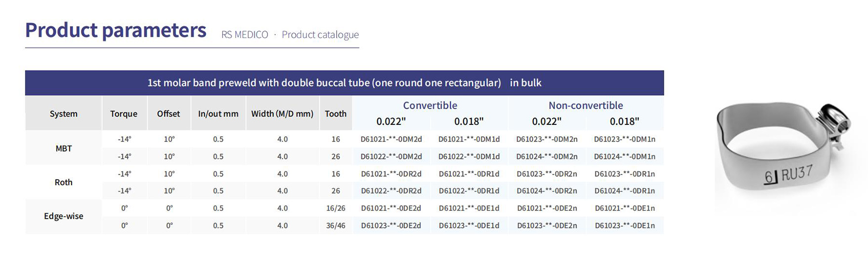Click the "Edge-wise" system cell

pos(64,216)
